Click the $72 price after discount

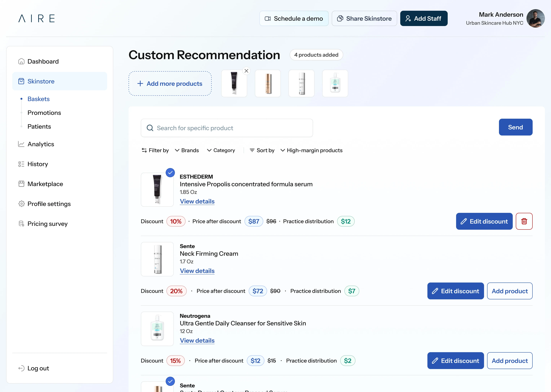click(x=258, y=291)
